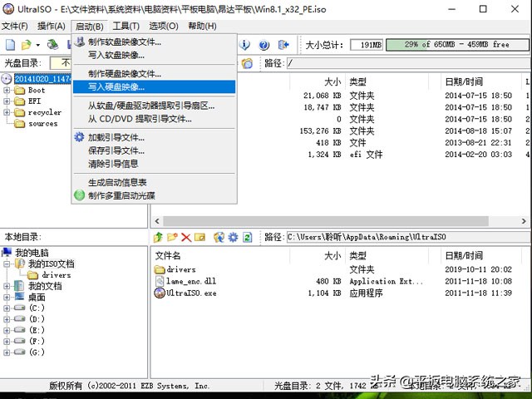Click the local Rename folder icon
This screenshot has height=399, width=532.
(199, 237)
